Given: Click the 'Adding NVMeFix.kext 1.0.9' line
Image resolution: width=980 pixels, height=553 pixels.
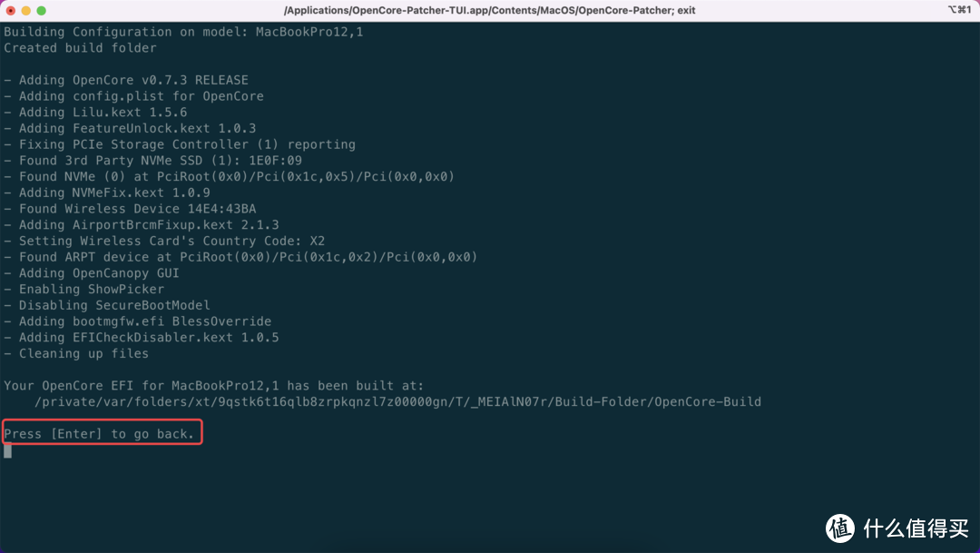Looking at the screenshot, I should (x=107, y=193).
